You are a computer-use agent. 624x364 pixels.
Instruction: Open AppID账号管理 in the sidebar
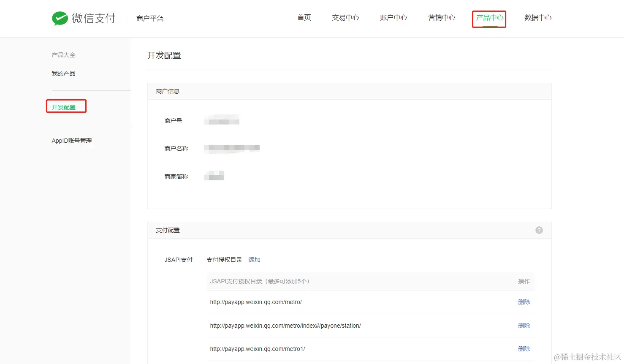point(72,141)
